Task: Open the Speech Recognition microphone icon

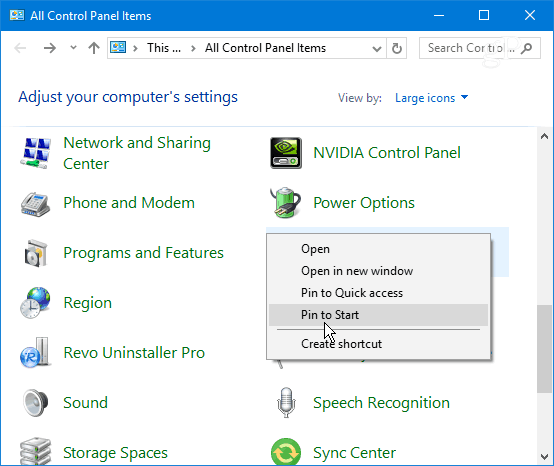Action: pos(286,403)
